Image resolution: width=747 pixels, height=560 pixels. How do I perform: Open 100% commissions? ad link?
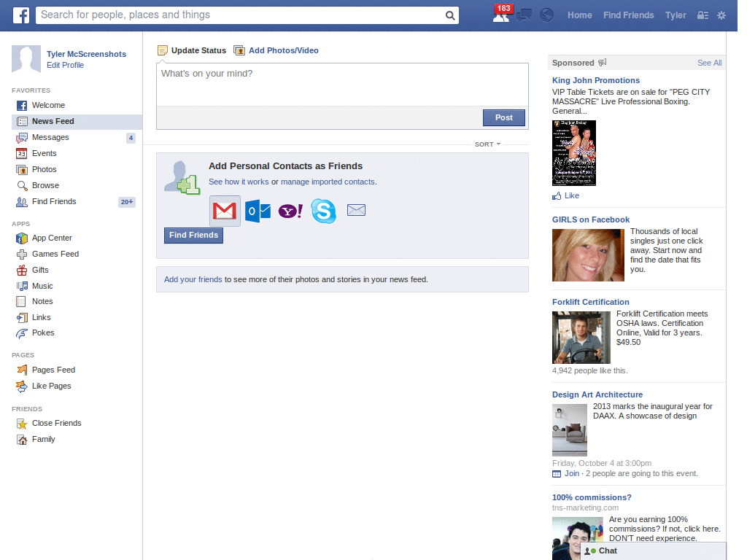click(x=591, y=497)
